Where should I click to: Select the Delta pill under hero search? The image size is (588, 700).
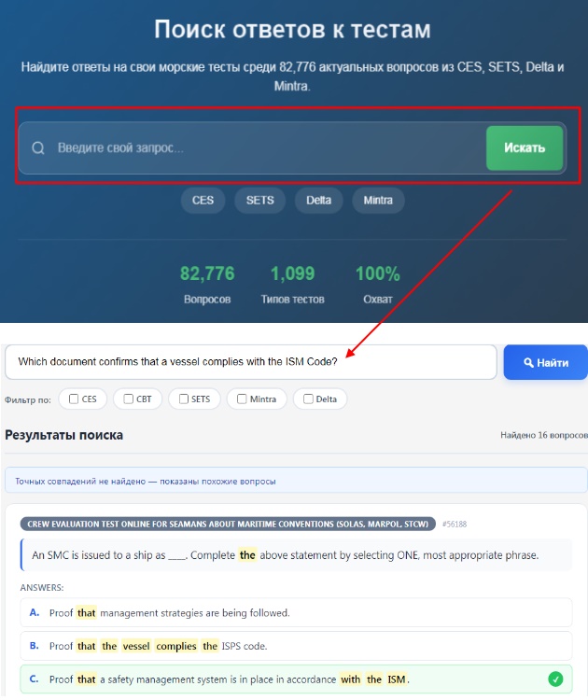pos(319,200)
